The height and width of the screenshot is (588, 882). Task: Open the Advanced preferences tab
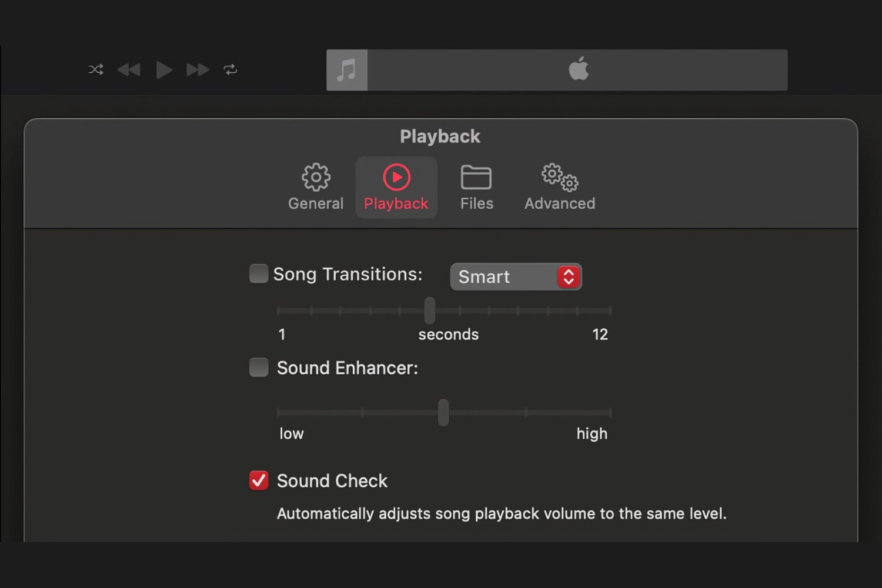pyautogui.click(x=560, y=187)
